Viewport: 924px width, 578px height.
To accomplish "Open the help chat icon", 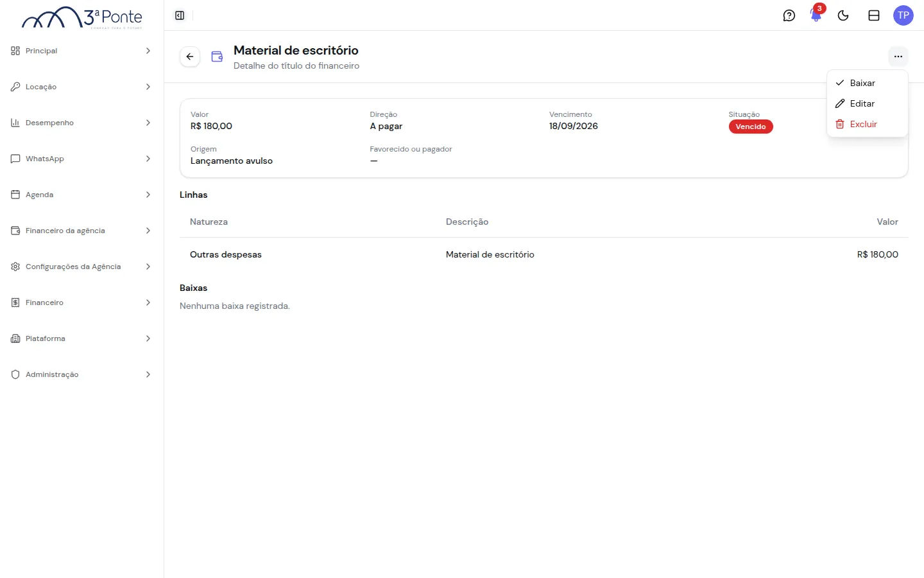I will coord(789,15).
